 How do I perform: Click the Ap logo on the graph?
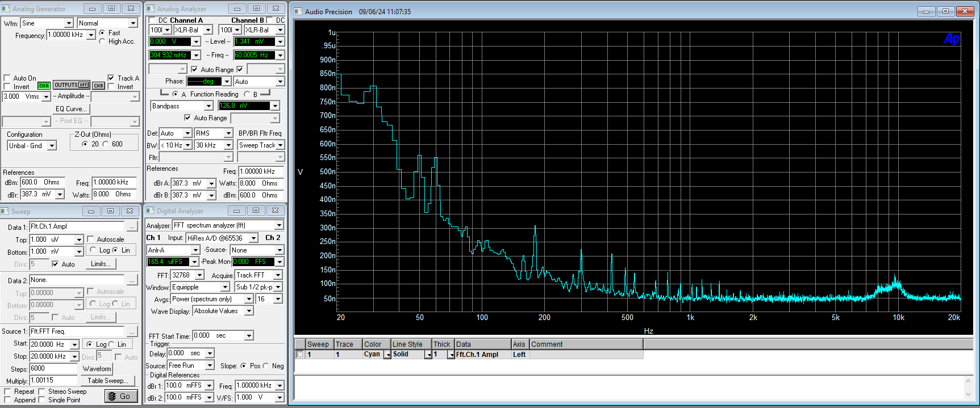point(952,39)
